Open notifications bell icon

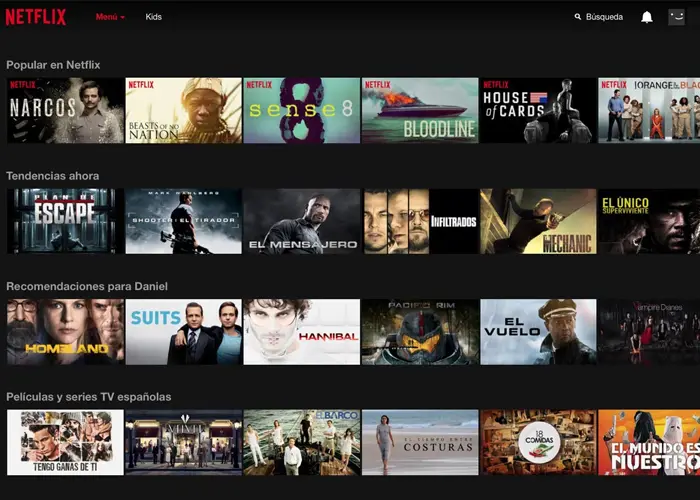647,17
